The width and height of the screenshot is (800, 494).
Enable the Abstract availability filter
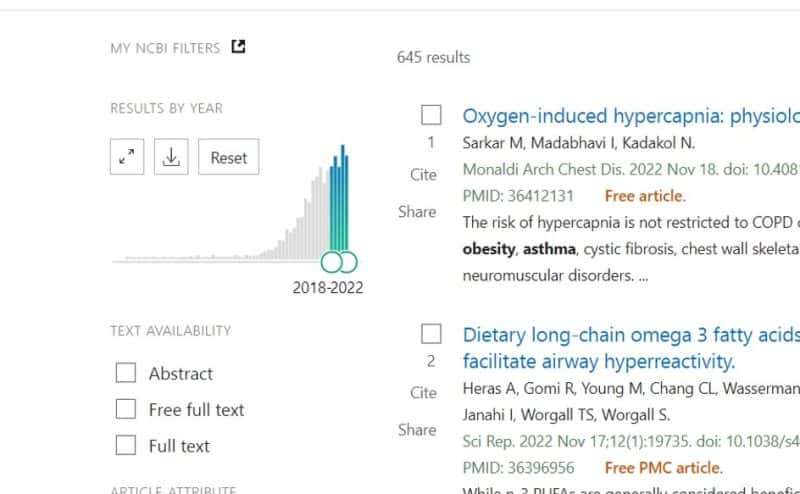tap(126, 373)
